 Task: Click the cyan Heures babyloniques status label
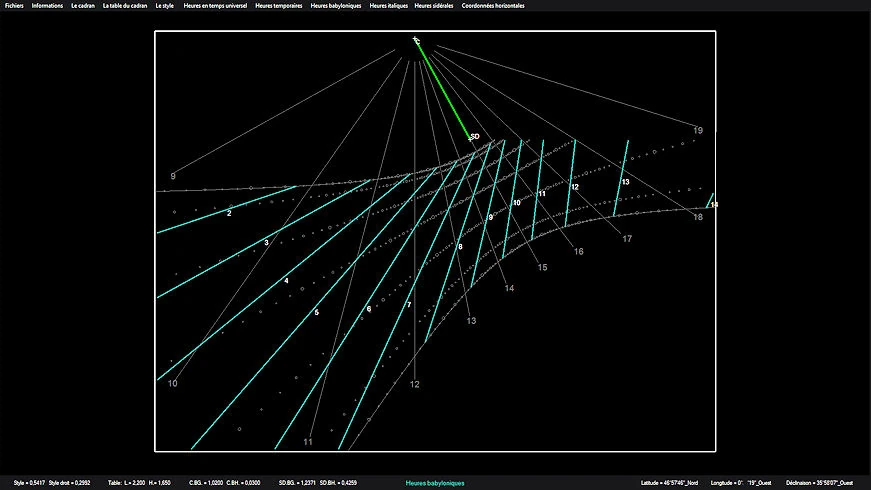click(x=435, y=483)
